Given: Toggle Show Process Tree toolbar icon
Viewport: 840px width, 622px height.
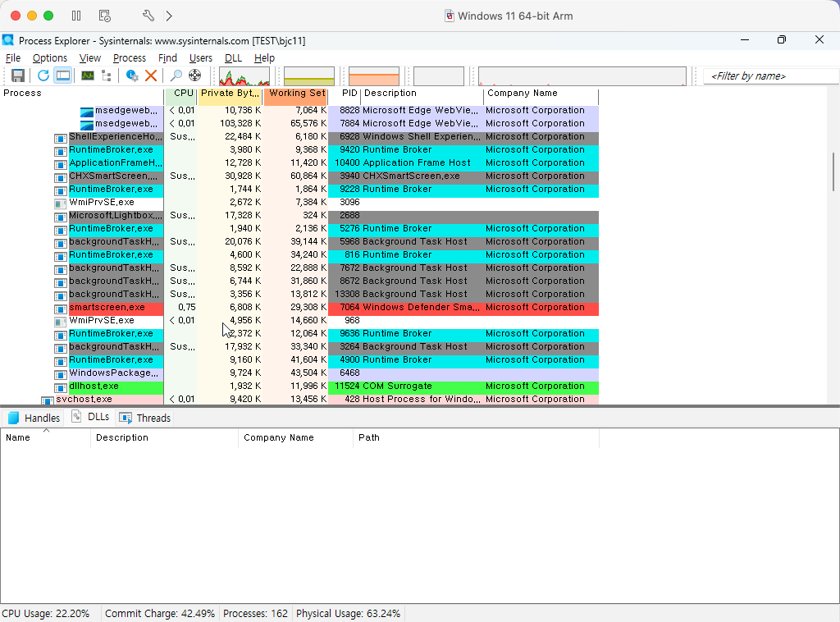Looking at the screenshot, I should tap(106, 75).
